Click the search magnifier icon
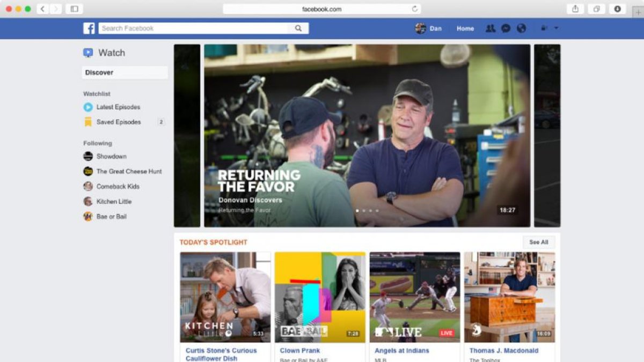644x362 pixels. point(298,28)
